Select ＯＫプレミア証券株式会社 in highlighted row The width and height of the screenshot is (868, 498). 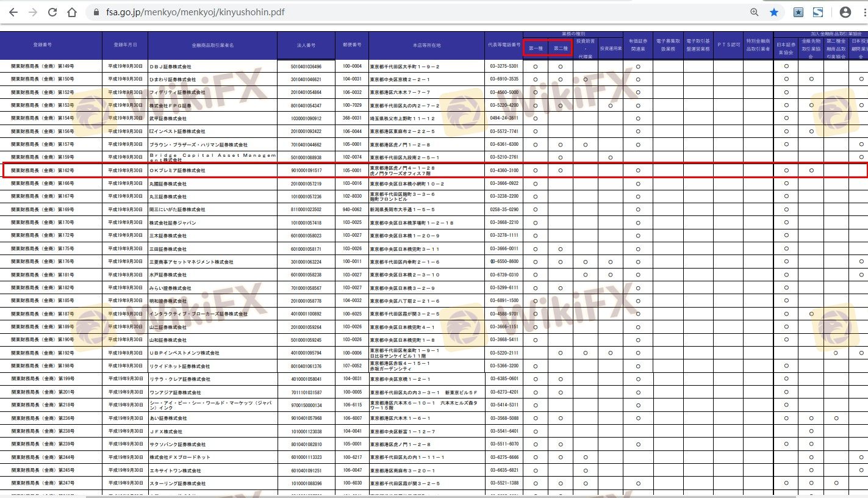[178, 171]
